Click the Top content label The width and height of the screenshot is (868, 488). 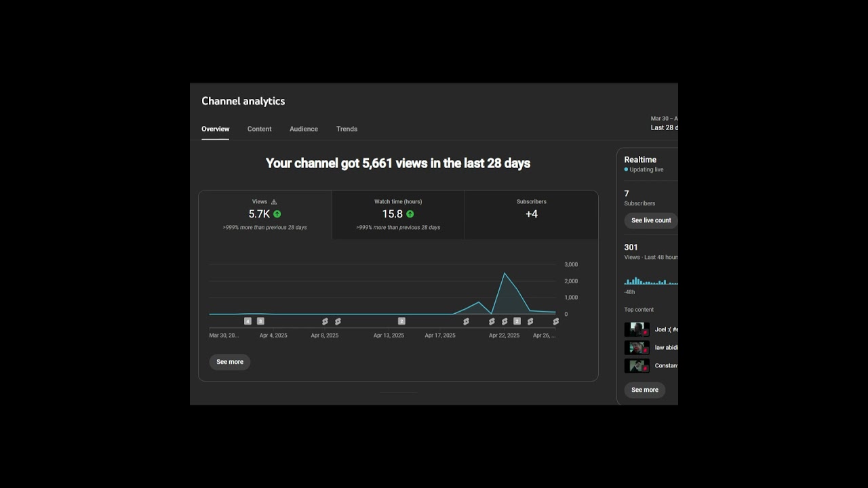pos(639,310)
